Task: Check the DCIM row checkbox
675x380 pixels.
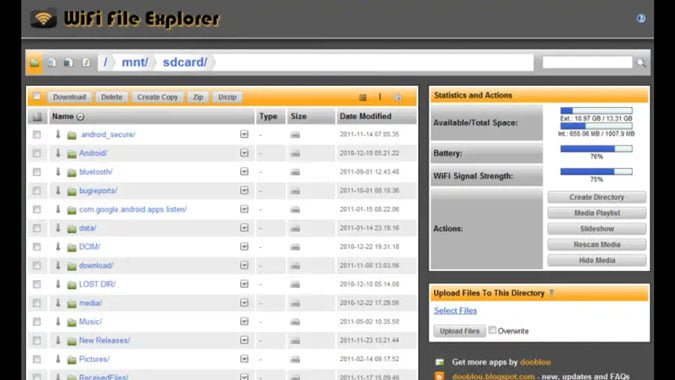Action: tap(37, 247)
